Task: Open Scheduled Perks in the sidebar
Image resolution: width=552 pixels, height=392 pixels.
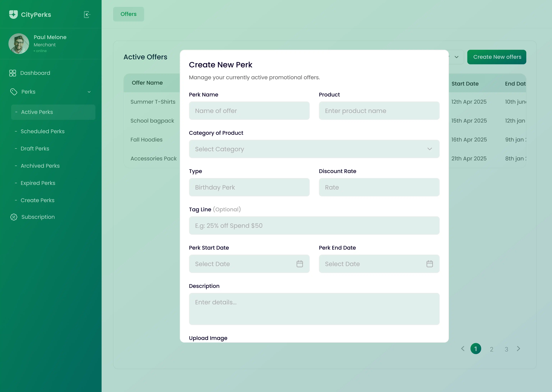Action: point(43,131)
